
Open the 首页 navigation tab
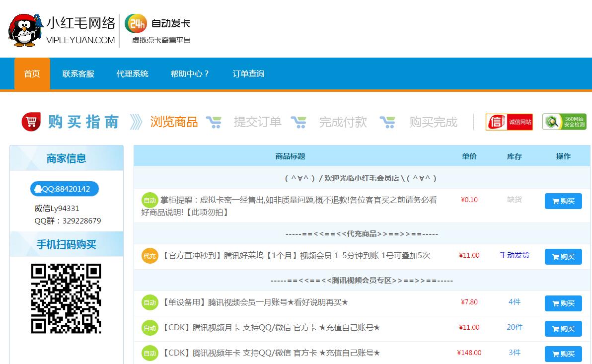coord(32,73)
